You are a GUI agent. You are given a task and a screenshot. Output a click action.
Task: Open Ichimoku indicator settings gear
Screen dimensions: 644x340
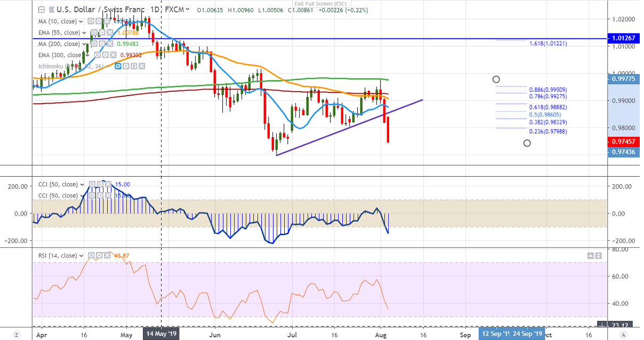[126, 66]
